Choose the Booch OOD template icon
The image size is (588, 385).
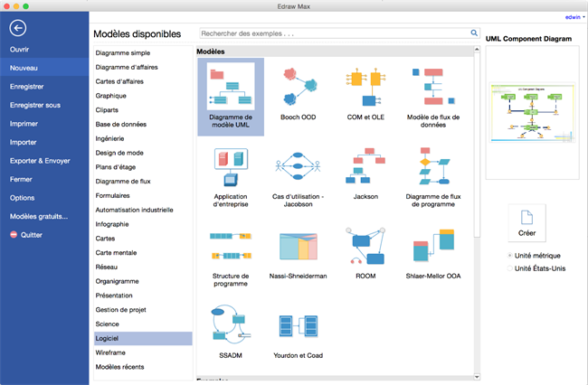pyautogui.click(x=299, y=87)
